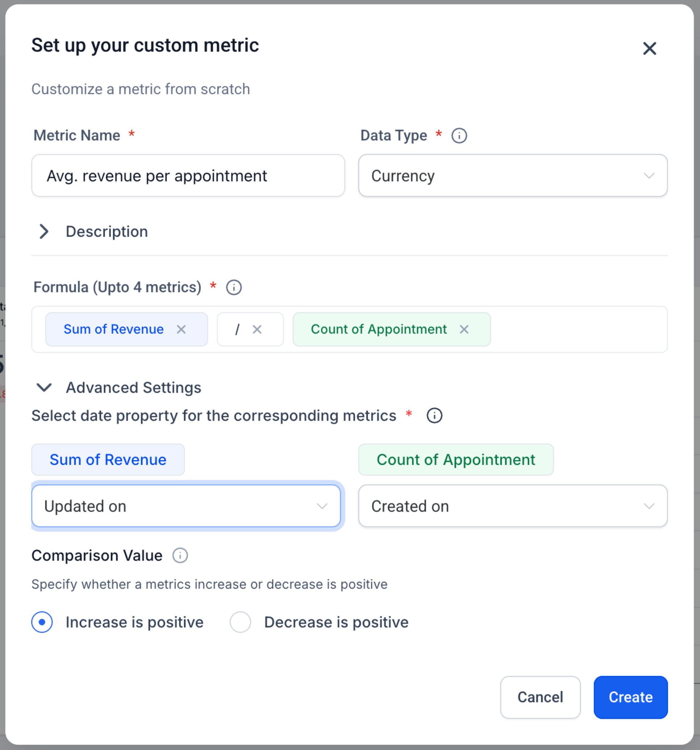The height and width of the screenshot is (750, 700).
Task: Open the Currency data type dropdown
Action: pyautogui.click(x=513, y=176)
